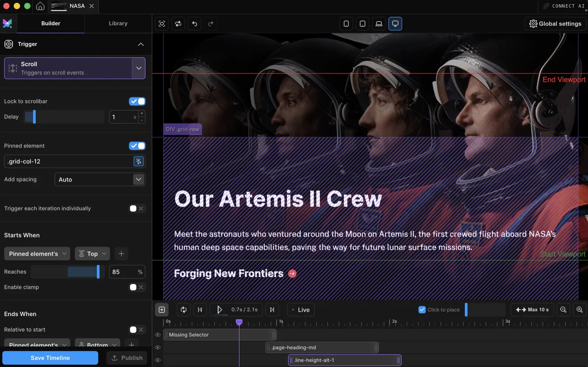The width and height of the screenshot is (588, 367).
Task: Click the home icon in title bar
Action: coord(40,6)
